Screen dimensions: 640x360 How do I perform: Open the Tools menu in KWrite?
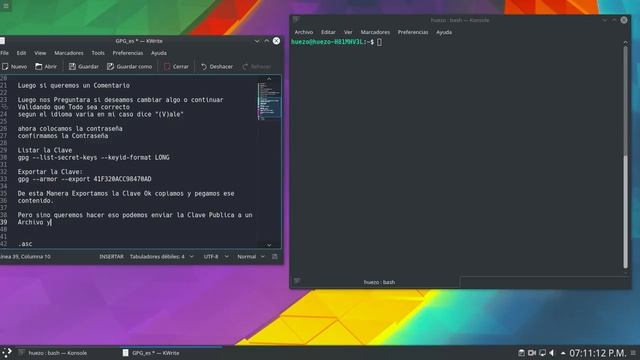point(98,53)
